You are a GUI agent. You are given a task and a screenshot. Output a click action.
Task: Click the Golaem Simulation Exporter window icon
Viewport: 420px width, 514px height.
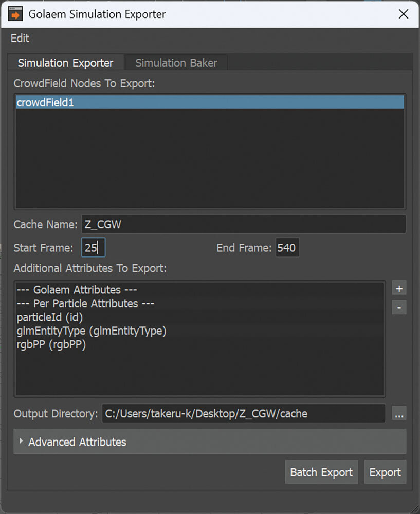(x=15, y=14)
